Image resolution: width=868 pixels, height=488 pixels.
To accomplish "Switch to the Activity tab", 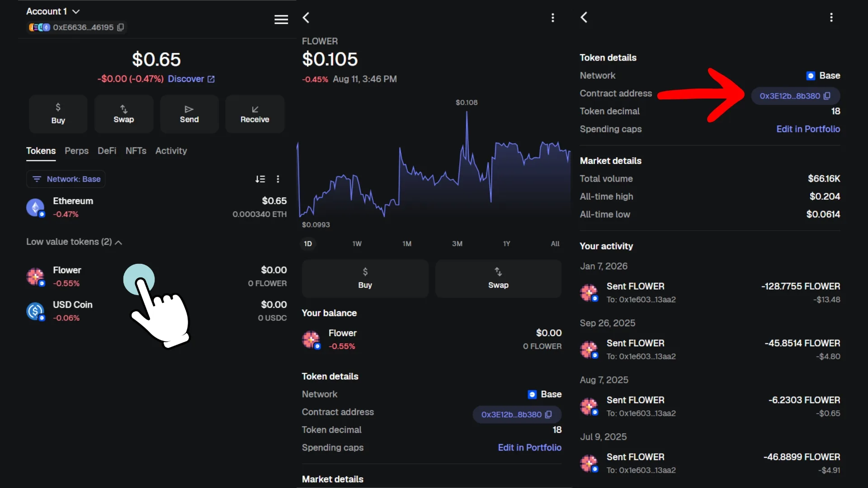I will tap(171, 151).
